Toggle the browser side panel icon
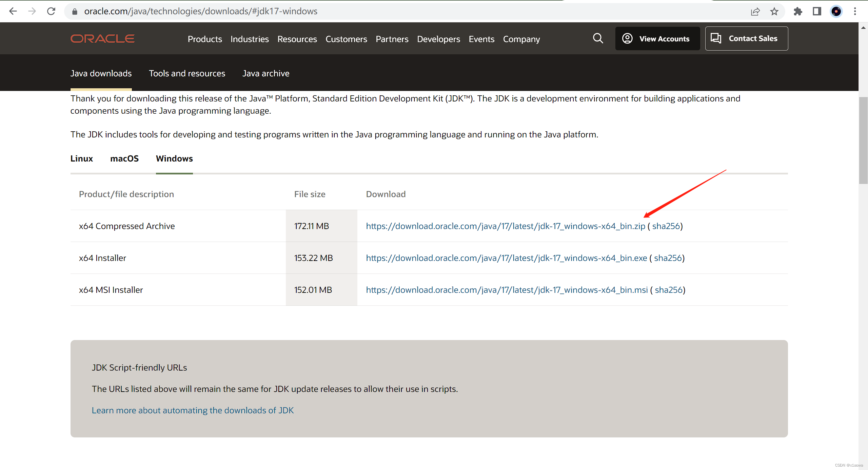868x470 pixels. (x=817, y=12)
